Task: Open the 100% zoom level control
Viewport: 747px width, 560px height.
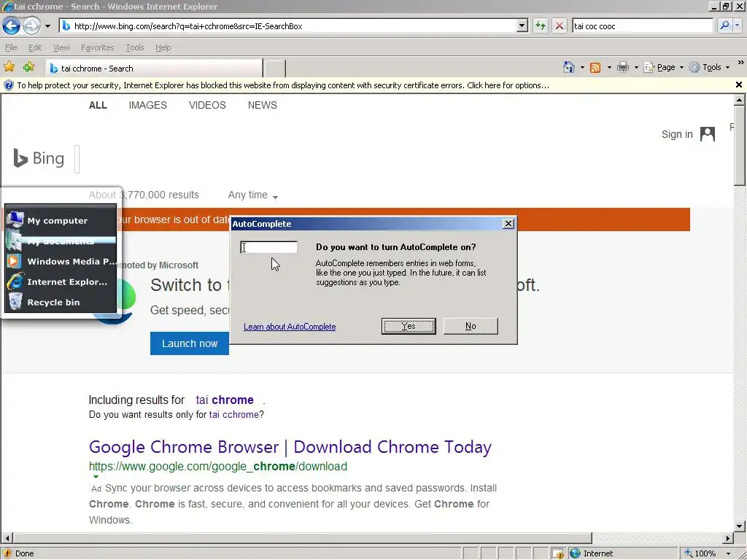Action: [708, 553]
